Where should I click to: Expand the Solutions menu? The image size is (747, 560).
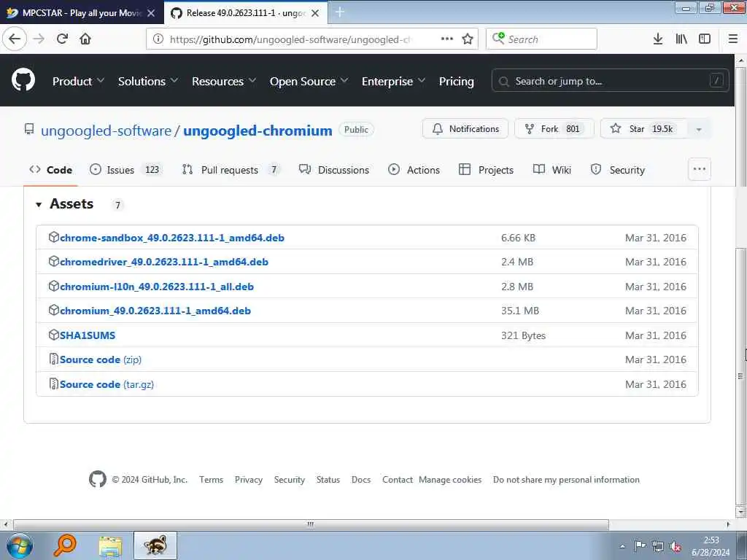(147, 82)
